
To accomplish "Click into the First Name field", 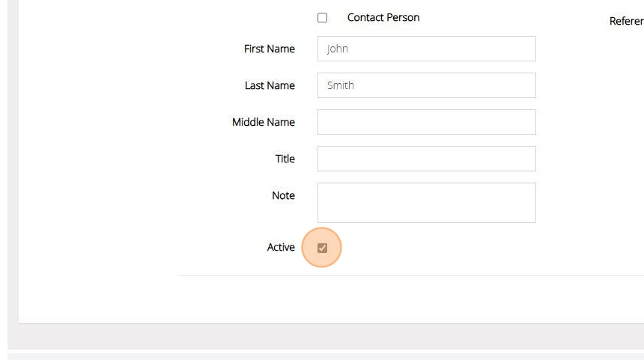I will (x=426, y=49).
